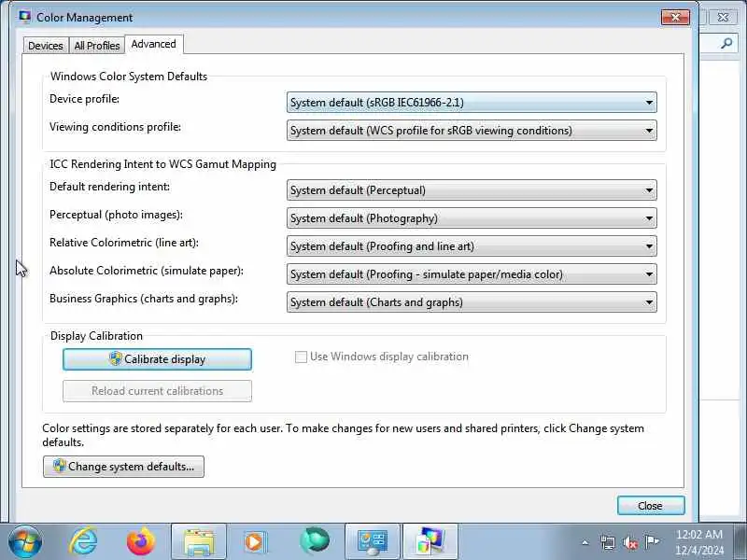Viewport: 747px width, 560px height.
Task: Open Action Center flag icon
Action: pyautogui.click(x=652, y=542)
